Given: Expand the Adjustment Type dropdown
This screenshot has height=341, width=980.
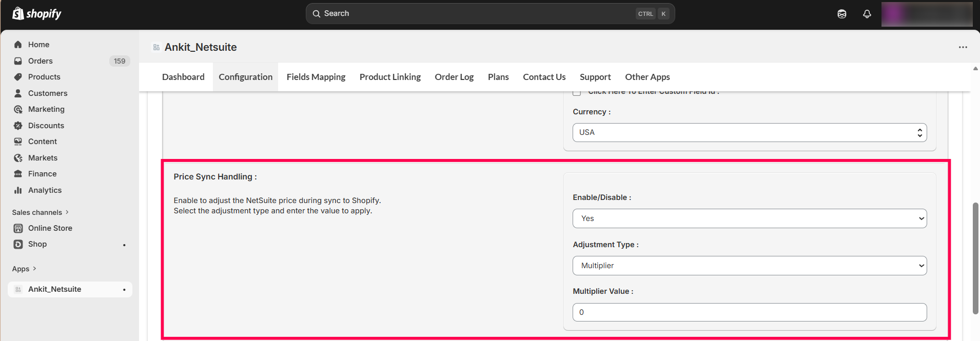Looking at the screenshot, I should pyautogui.click(x=749, y=266).
